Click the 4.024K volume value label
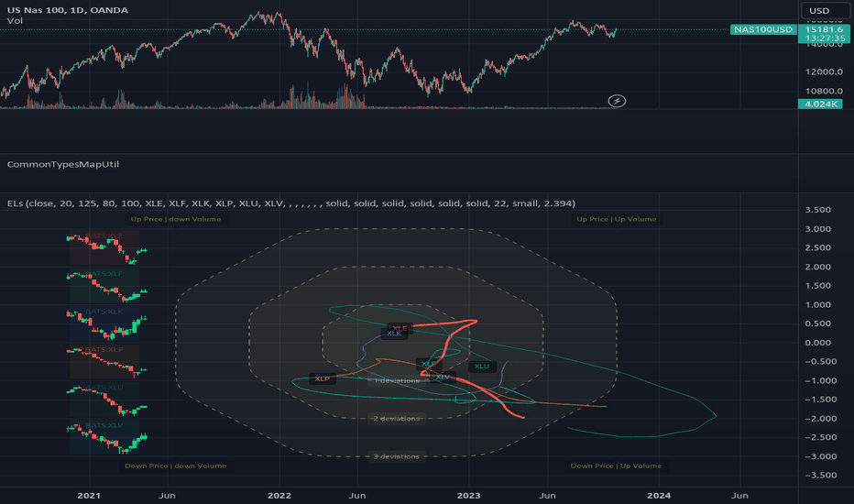854x504 pixels. [820, 104]
